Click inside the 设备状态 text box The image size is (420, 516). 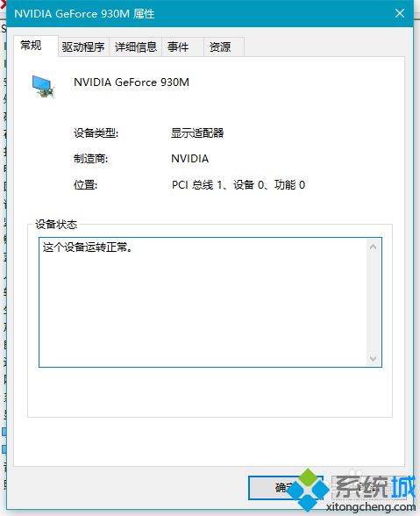210,302
